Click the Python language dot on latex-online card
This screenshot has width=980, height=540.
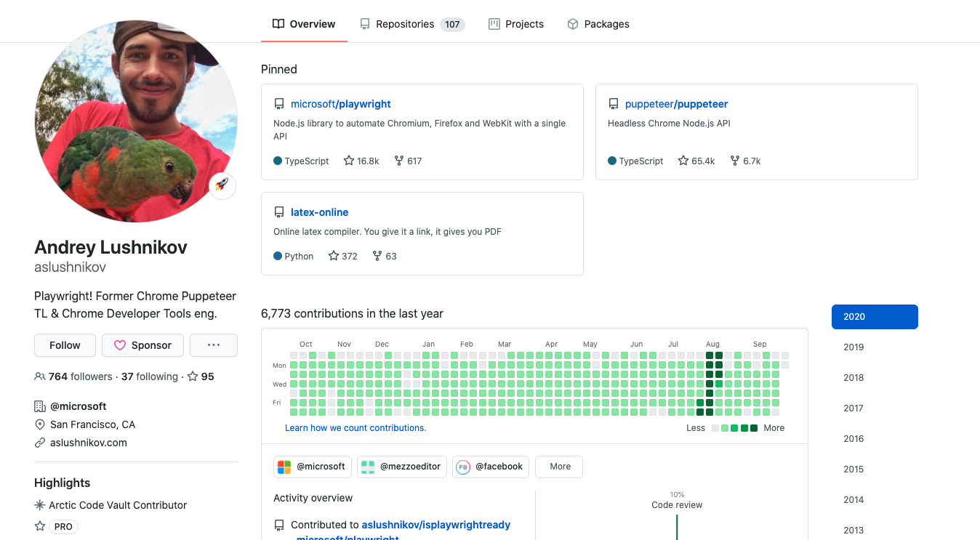278,256
